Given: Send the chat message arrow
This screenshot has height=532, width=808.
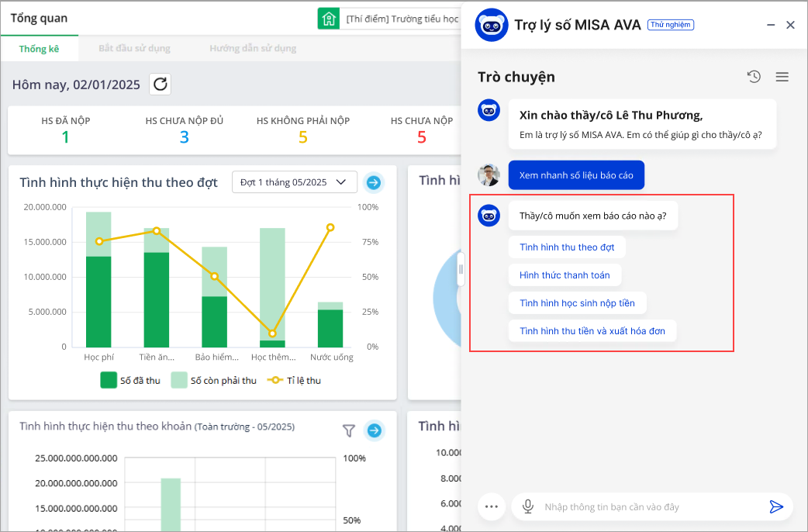Looking at the screenshot, I should (776, 506).
